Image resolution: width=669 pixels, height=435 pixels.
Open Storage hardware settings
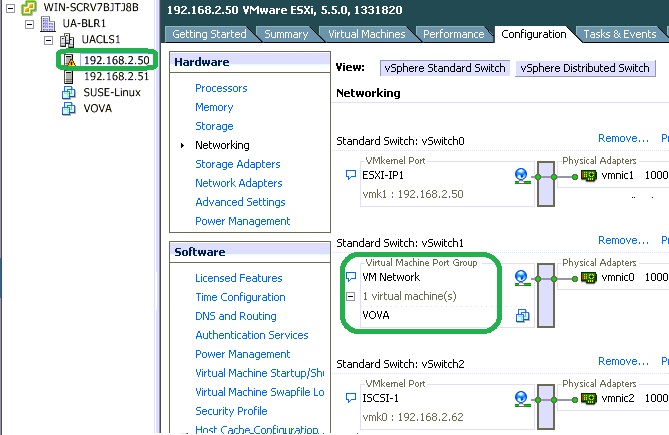coord(214,126)
